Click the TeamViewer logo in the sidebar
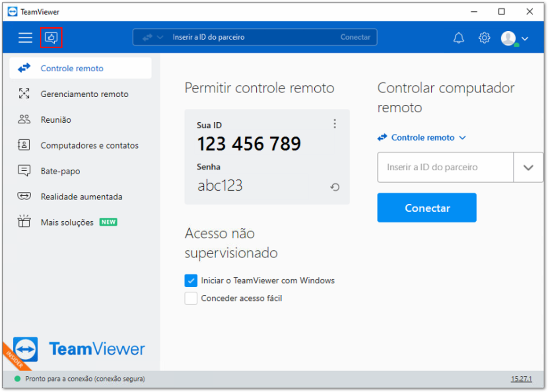The image size is (548, 392). coord(79,349)
